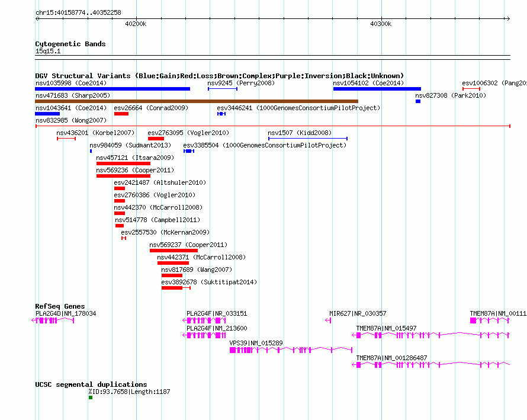
Task: Select nsv436201 (Korbel2007) label
Action: click(95, 133)
